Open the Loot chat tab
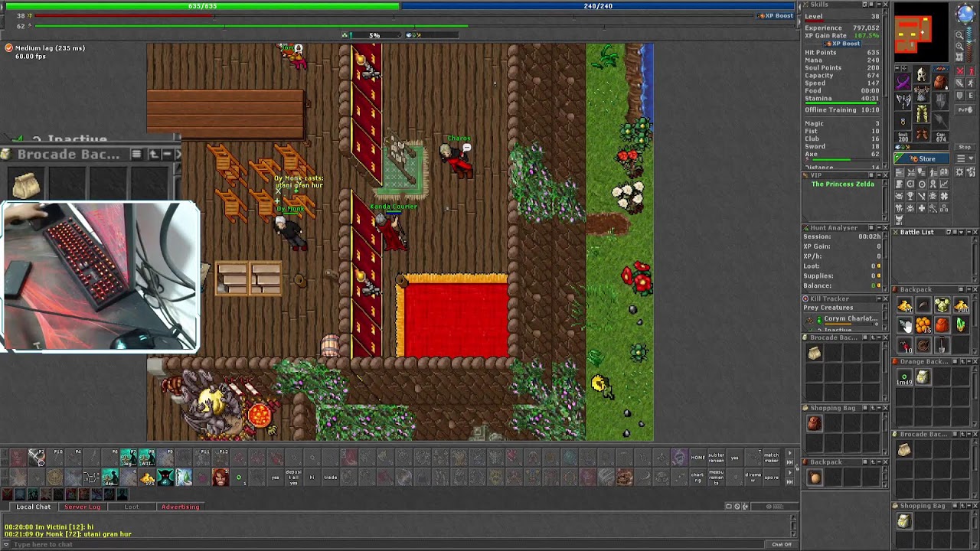Screen dimensions: 980x551 tap(132, 507)
